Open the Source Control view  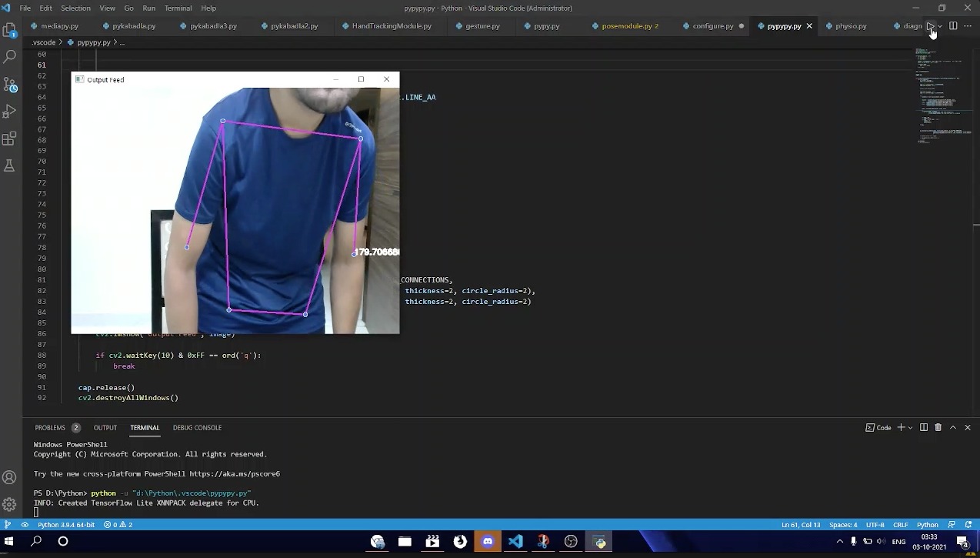tap(10, 84)
